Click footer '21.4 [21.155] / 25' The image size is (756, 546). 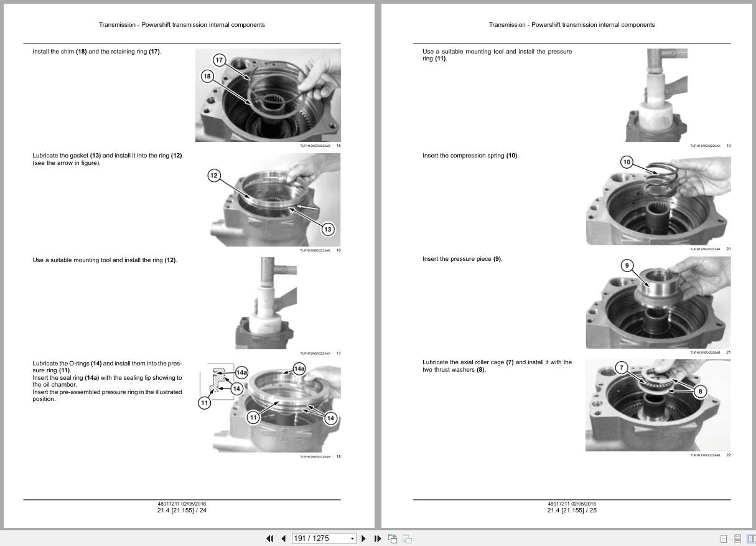click(x=572, y=511)
